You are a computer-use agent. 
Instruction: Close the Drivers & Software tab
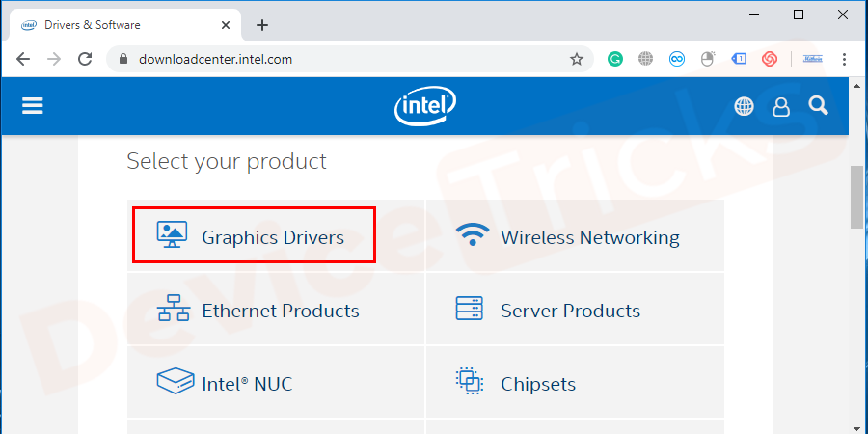tap(226, 25)
